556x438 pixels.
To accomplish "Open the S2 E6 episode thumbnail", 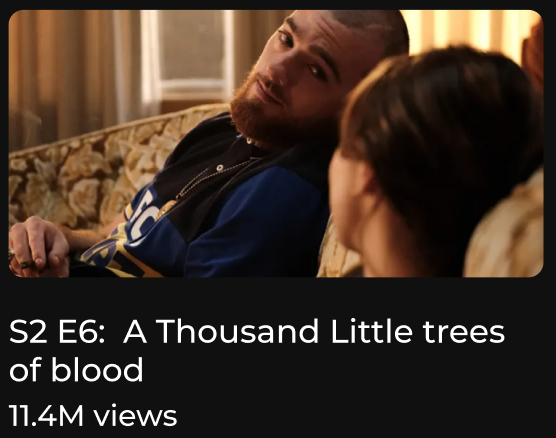I will coord(276,143).
